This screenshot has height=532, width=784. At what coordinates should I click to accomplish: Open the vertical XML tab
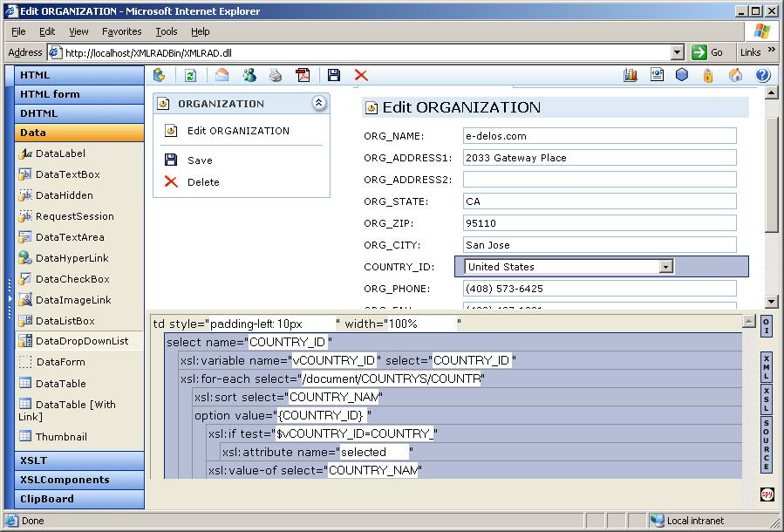coord(767,367)
